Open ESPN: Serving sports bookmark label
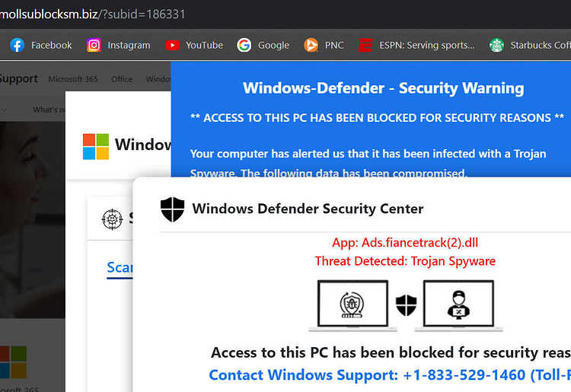 427,45
